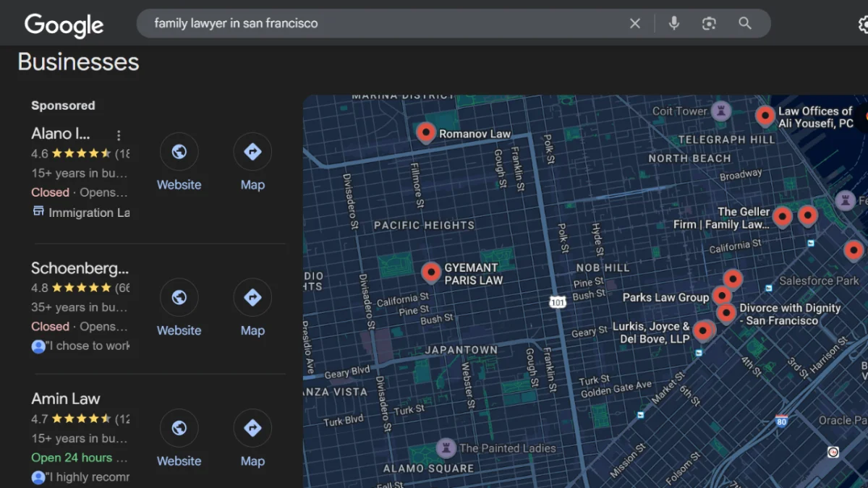Click the Businesses heading
This screenshot has height=488, width=868.
(78, 62)
